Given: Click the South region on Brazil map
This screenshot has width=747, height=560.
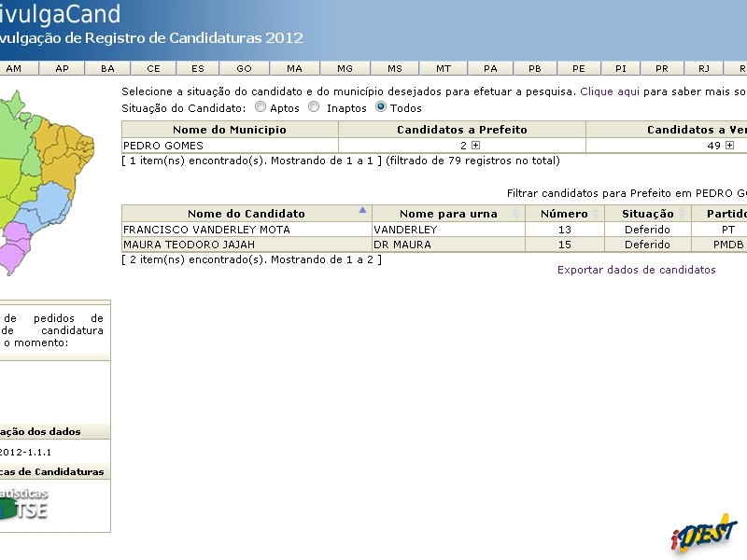Looking at the screenshot, I should pos(17,246).
